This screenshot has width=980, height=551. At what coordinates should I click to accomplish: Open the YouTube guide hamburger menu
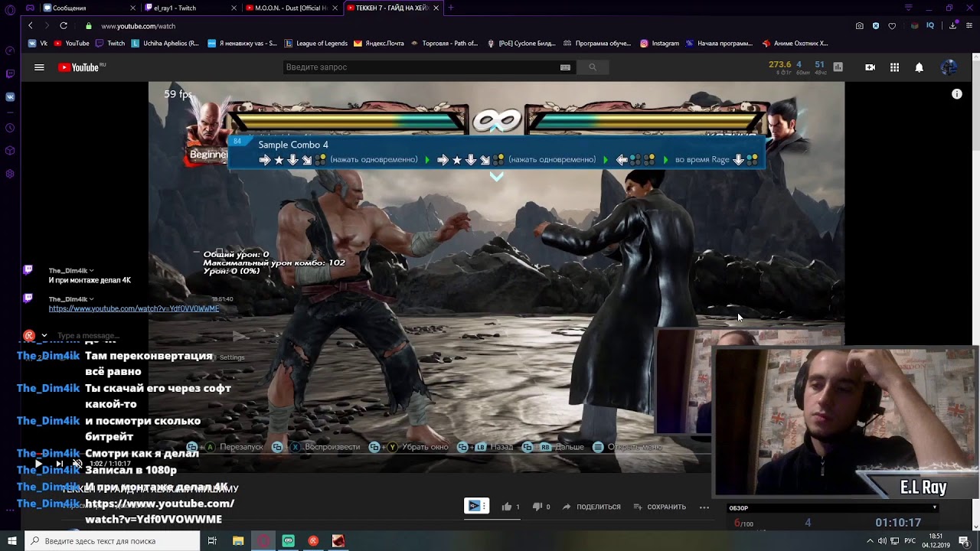pos(39,67)
